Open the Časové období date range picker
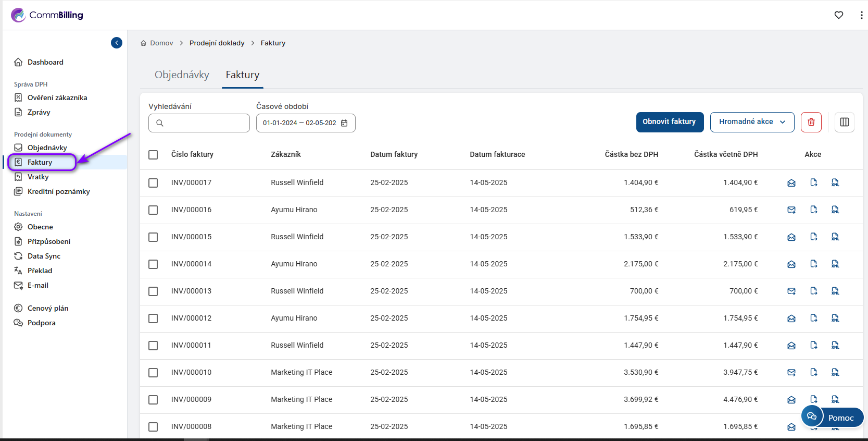868x441 pixels. click(300, 123)
